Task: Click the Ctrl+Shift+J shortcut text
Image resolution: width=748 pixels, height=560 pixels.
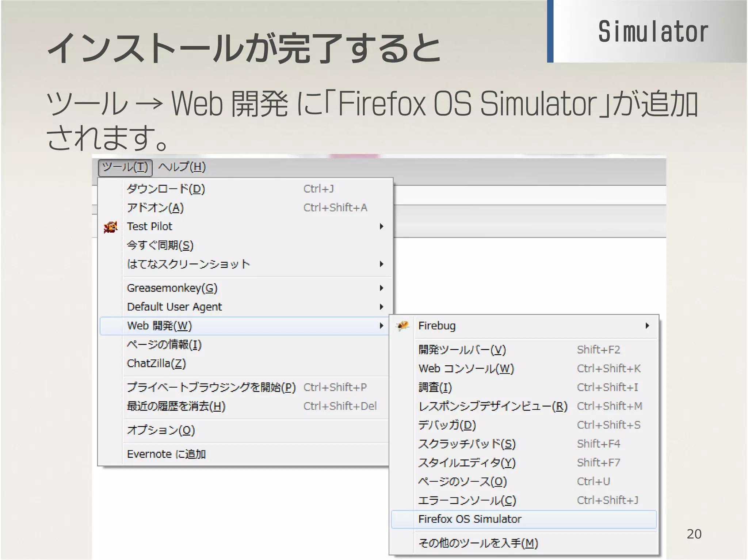Action: (608, 500)
